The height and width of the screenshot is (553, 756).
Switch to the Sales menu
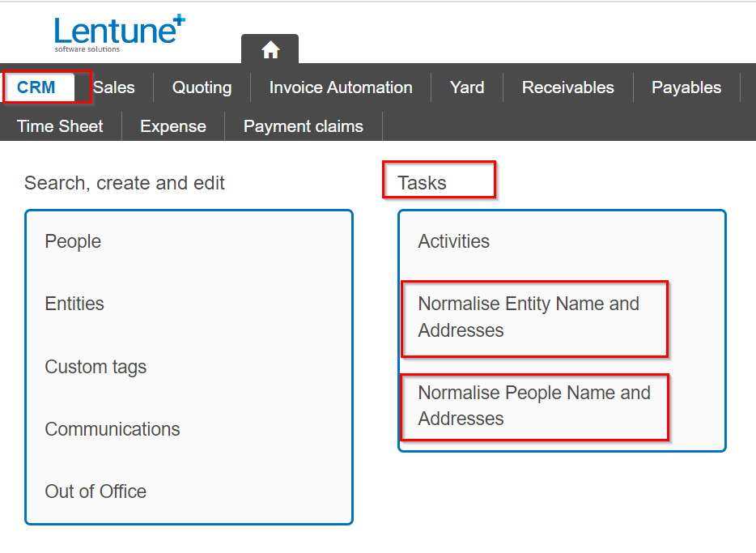point(114,87)
